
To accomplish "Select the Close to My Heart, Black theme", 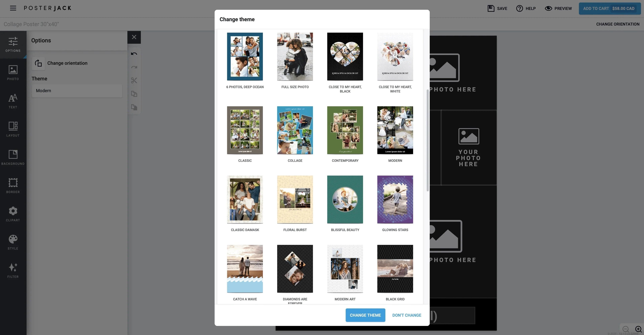I will point(345,57).
